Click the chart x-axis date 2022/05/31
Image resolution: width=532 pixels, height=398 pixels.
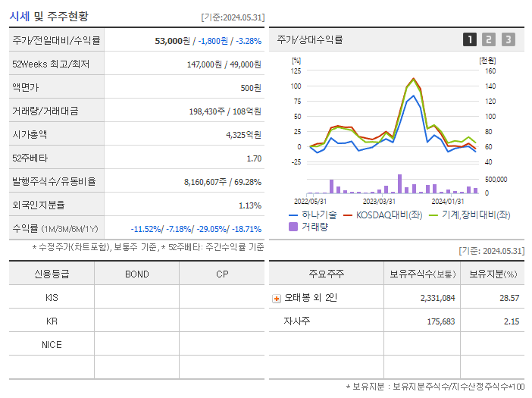[310, 201]
